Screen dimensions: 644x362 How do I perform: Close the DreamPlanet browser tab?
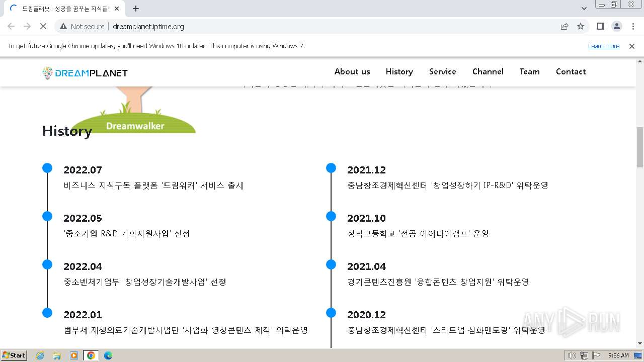coord(117,9)
